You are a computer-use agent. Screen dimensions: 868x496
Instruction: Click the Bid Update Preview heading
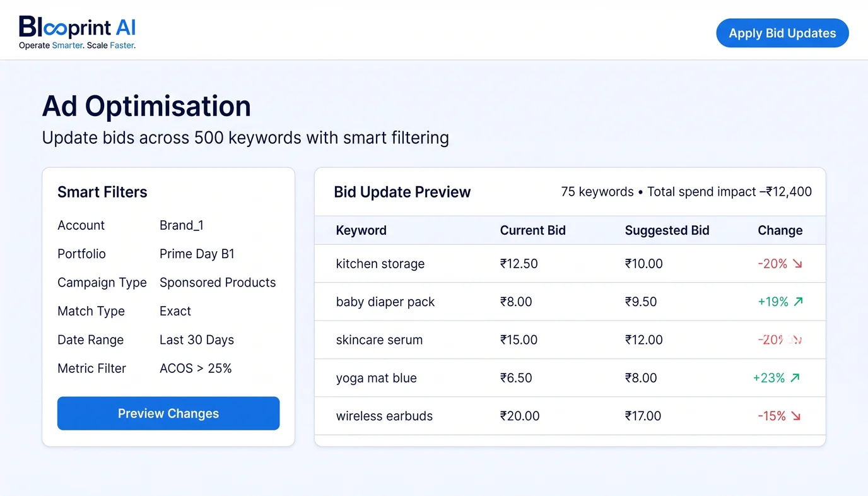click(x=402, y=192)
